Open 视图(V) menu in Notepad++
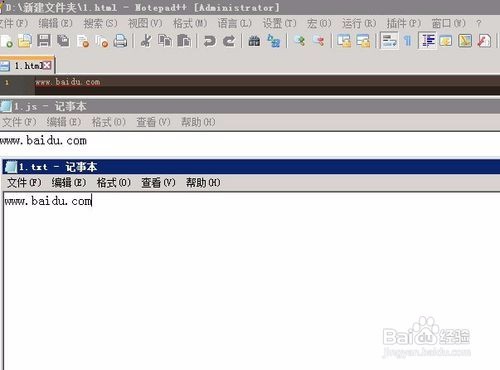The height and width of the screenshot is (370, 500). point(145,23)
